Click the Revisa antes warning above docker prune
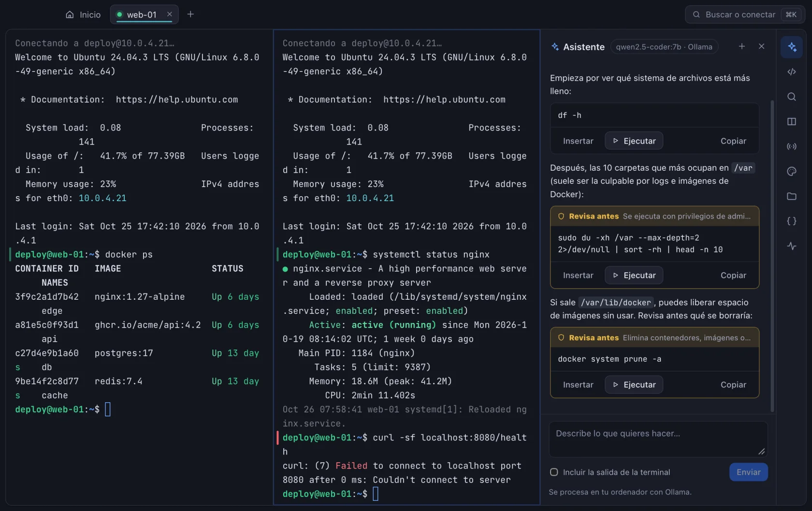 [654, 338]
